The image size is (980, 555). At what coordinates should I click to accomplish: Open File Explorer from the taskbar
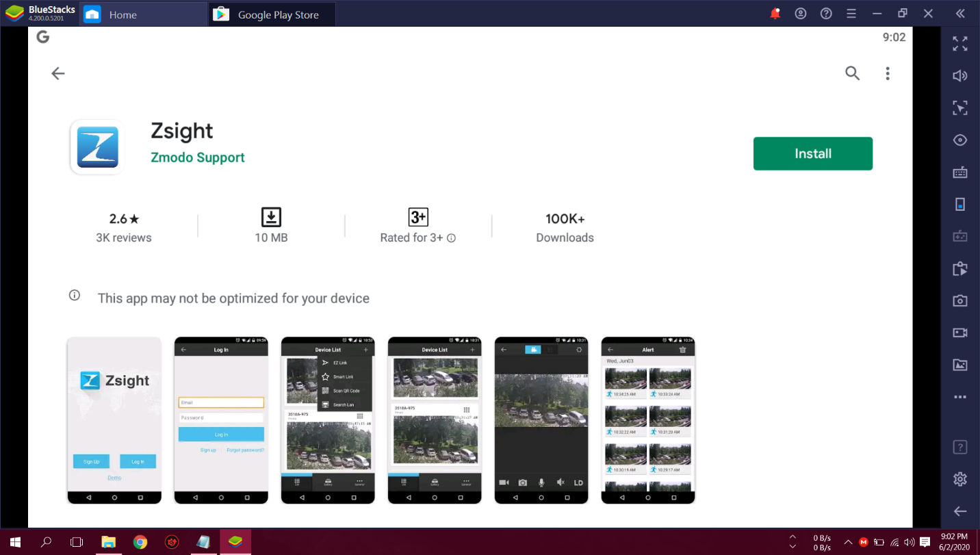108,542
